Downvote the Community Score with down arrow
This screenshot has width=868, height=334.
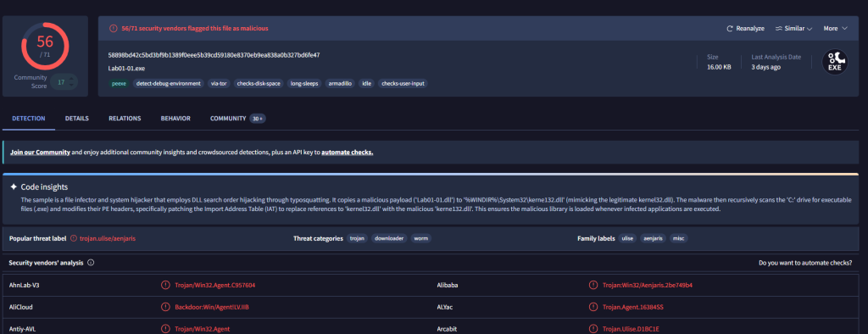coord(71,85)
